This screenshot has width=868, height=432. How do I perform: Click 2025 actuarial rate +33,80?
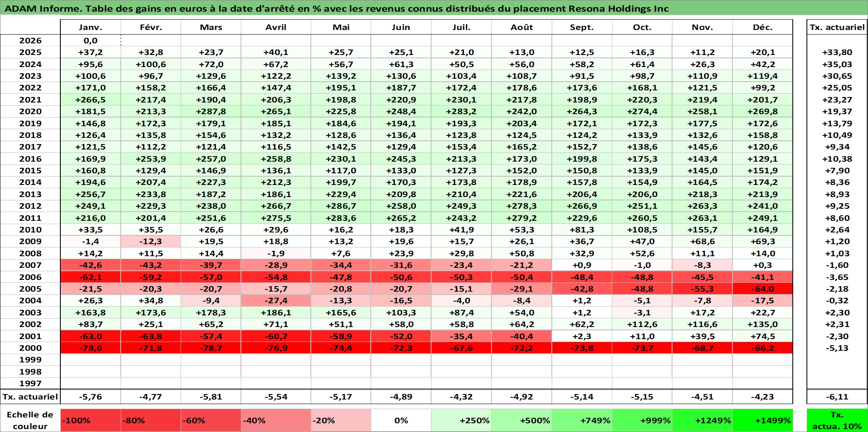point(837,52)
